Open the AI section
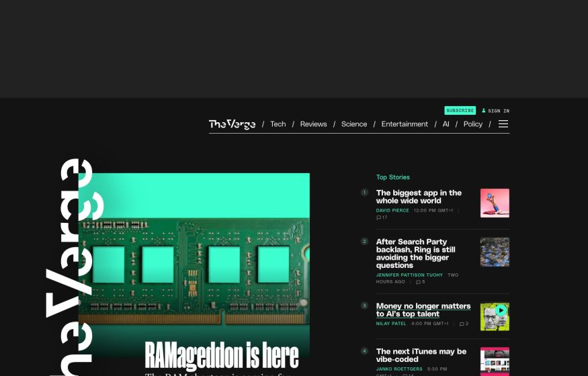The image size is (588, 376). [446, 124]
